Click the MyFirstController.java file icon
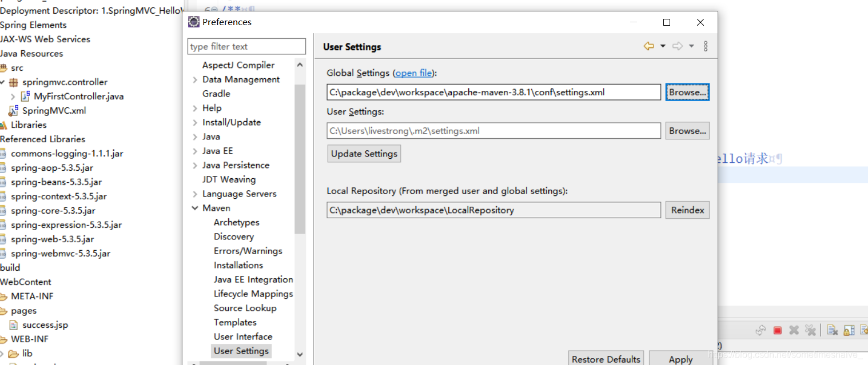 tap(25, 97)
